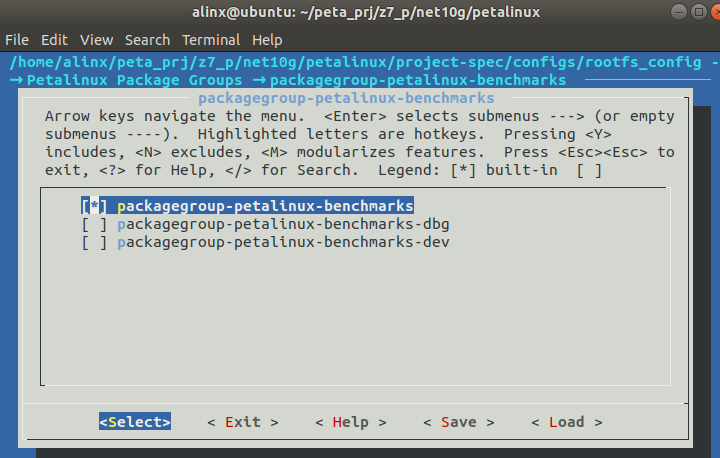
Task: Minimize the terminal window
Action: point(679,12)
